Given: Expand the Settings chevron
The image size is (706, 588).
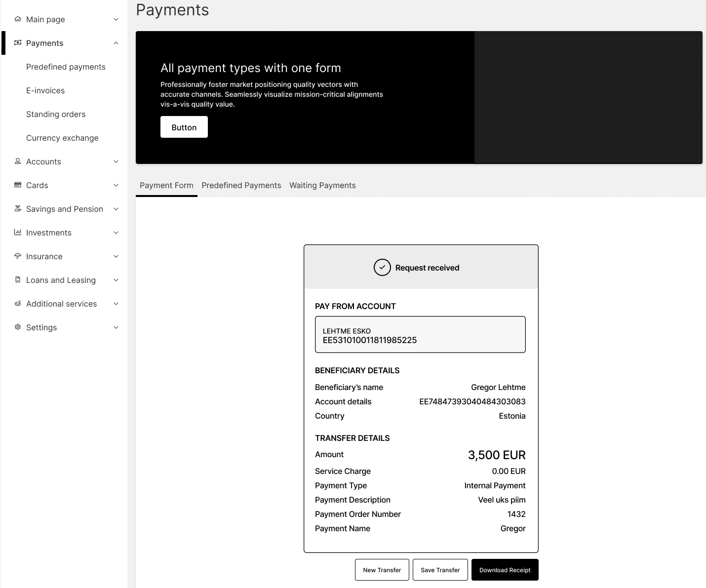Looking at the screenshot, I should point(116,327).
